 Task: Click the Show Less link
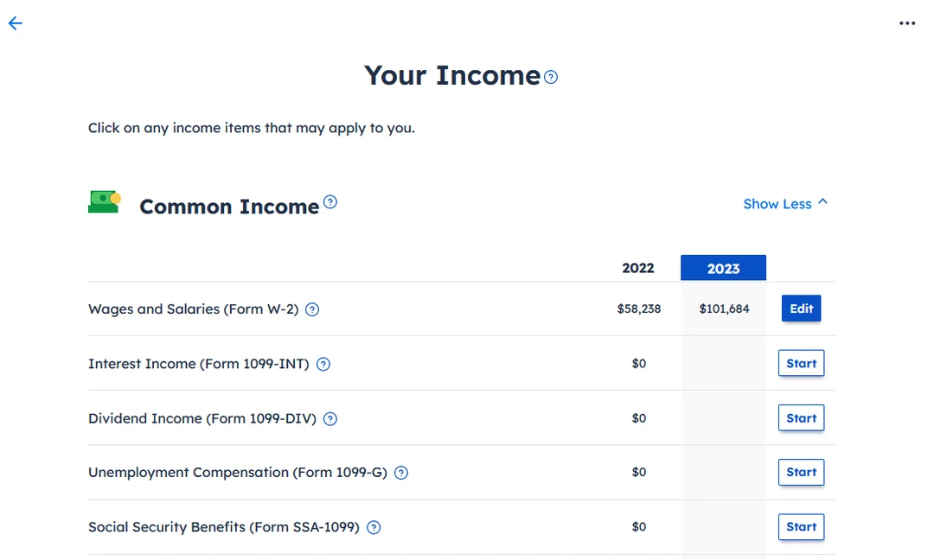[777, 203]
